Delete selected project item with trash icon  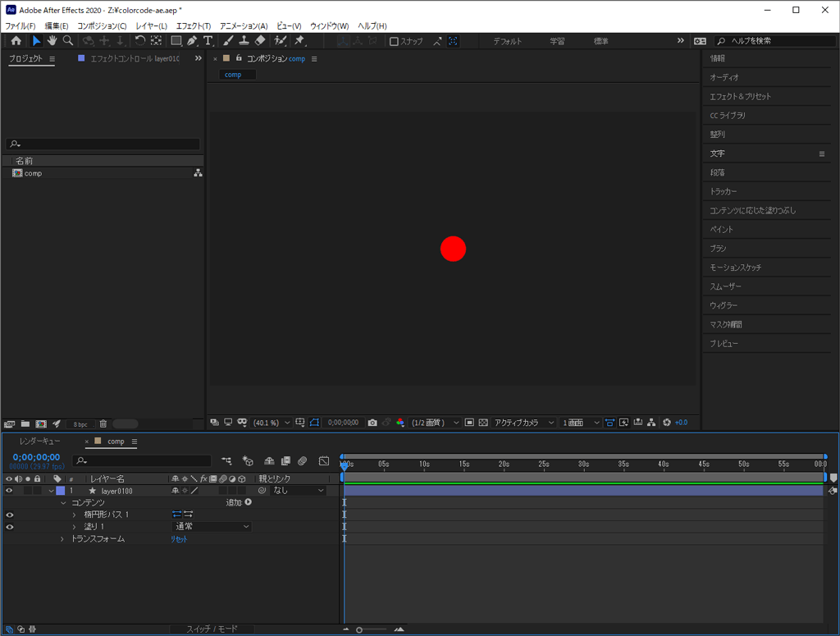point(103,423)
